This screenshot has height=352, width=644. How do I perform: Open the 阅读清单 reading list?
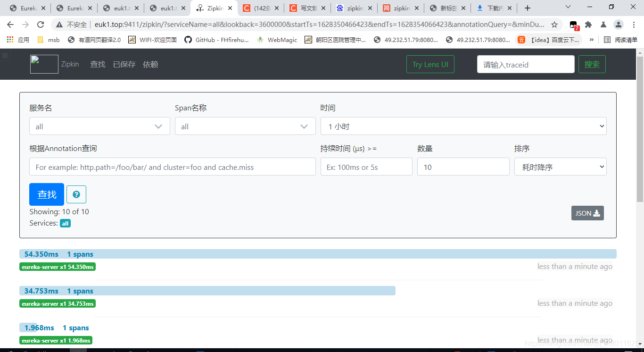click(620, 40)
